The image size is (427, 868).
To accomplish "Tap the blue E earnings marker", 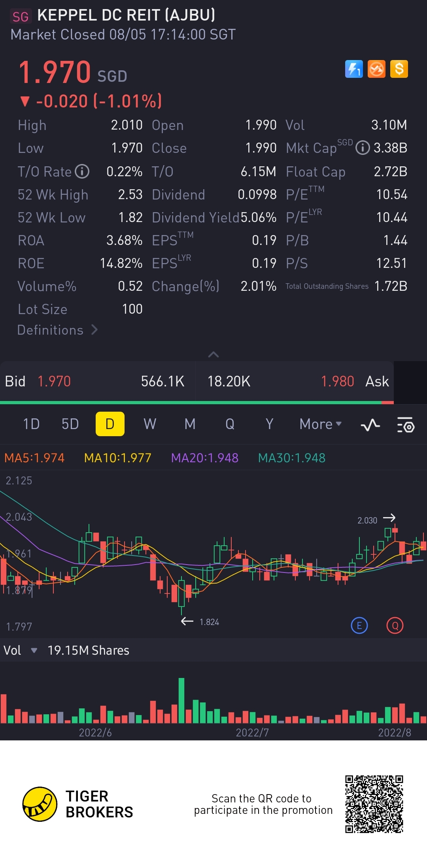I will pyautogui.click(x=359, y=625).
